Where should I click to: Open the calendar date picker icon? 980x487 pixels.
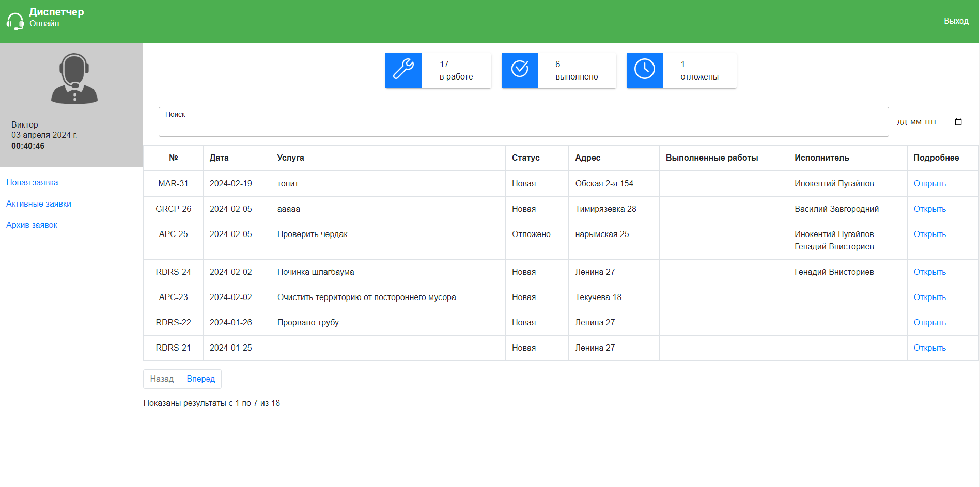[958, 122]
